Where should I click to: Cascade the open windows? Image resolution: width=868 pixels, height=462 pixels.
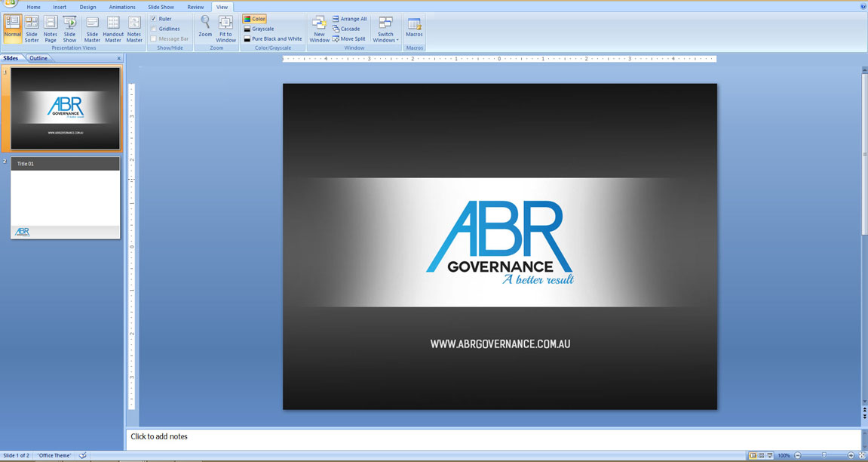[x=346, y=29]
